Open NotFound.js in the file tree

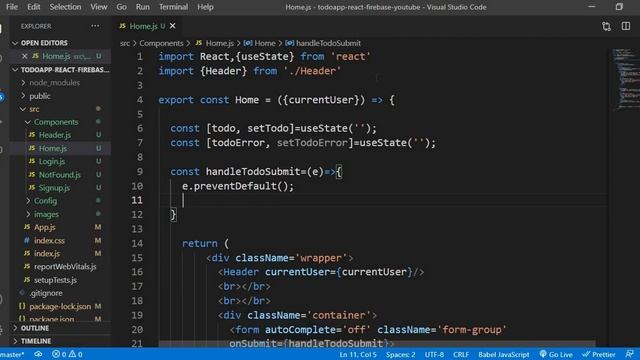[60, 175]
